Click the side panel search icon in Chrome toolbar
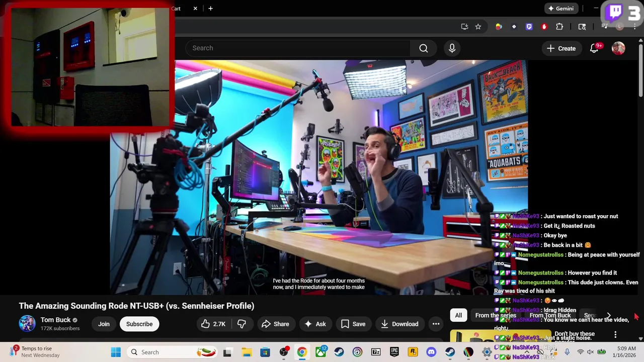 (582, 27)
